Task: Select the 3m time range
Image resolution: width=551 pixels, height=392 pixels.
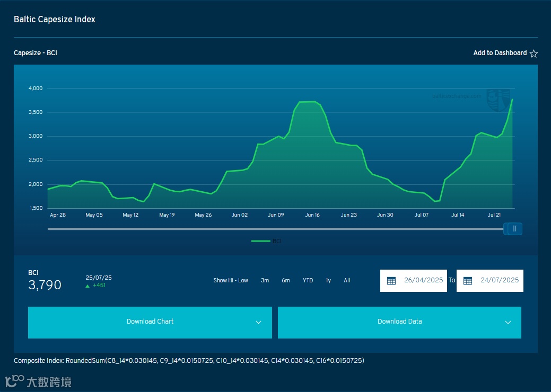Action: (x=265, y=280)
